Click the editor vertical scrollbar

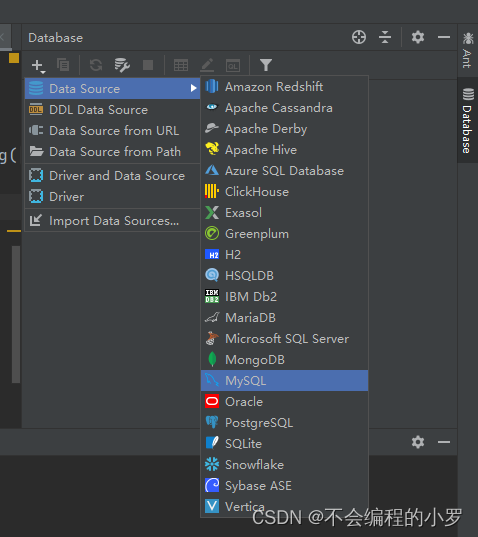[16, 314]
